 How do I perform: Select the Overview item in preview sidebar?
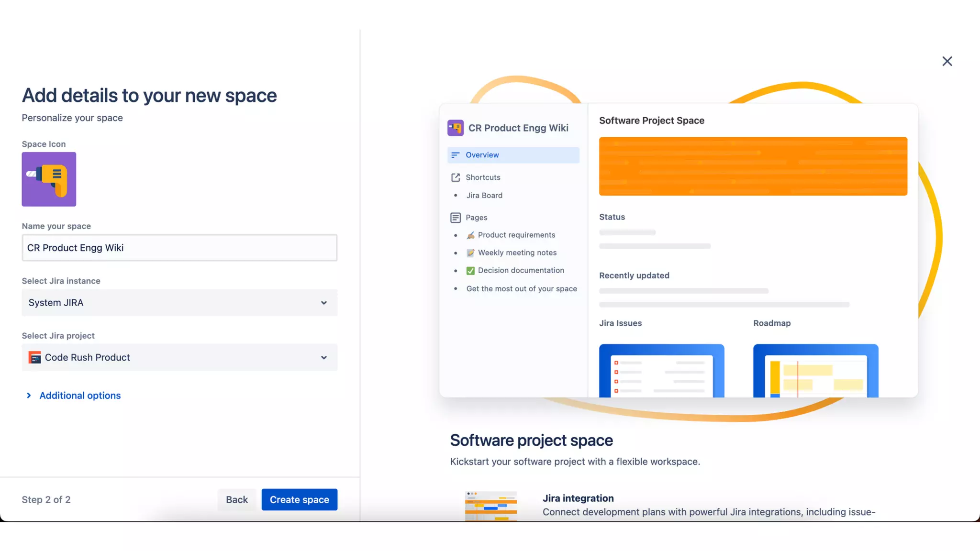click(x=513, y=155)
